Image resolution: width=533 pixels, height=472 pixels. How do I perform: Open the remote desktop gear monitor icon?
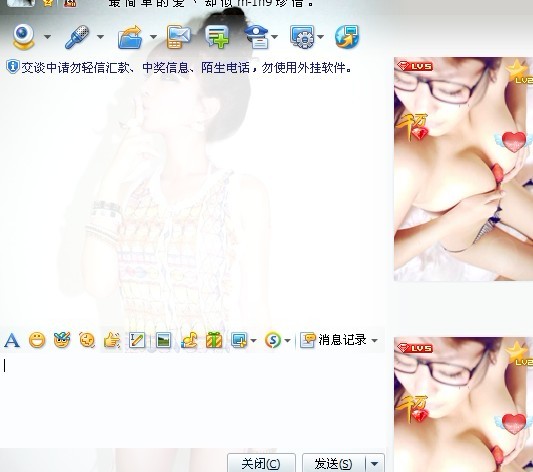tap(302, 37)
